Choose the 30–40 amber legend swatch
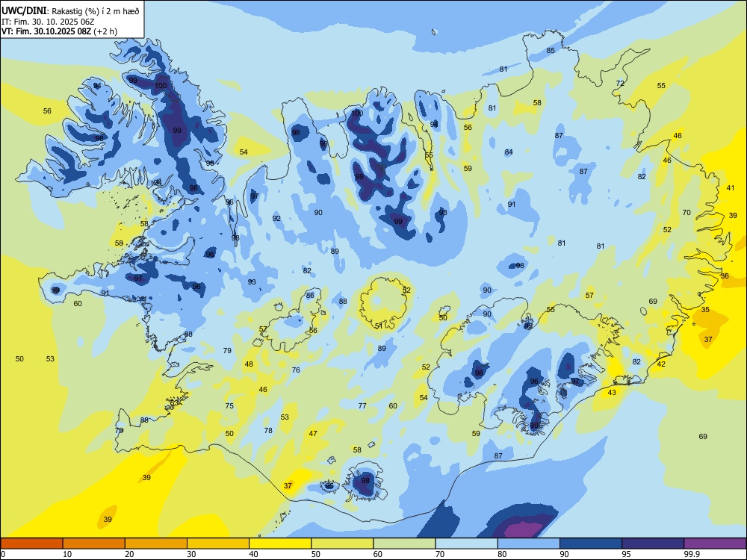This screenshot has width=747, height=560. 218,544
